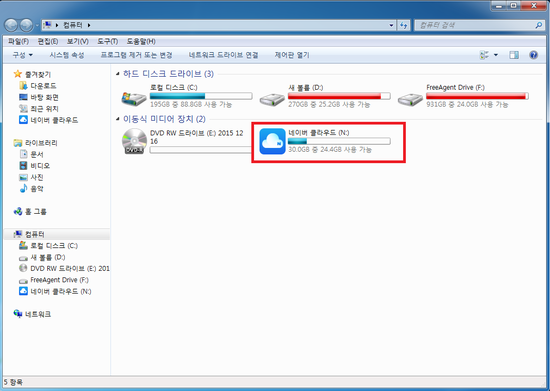Viewport: 550px width, 391px height.
Task: Click the Back navigation arrow
Action: (x=11, y=25)
